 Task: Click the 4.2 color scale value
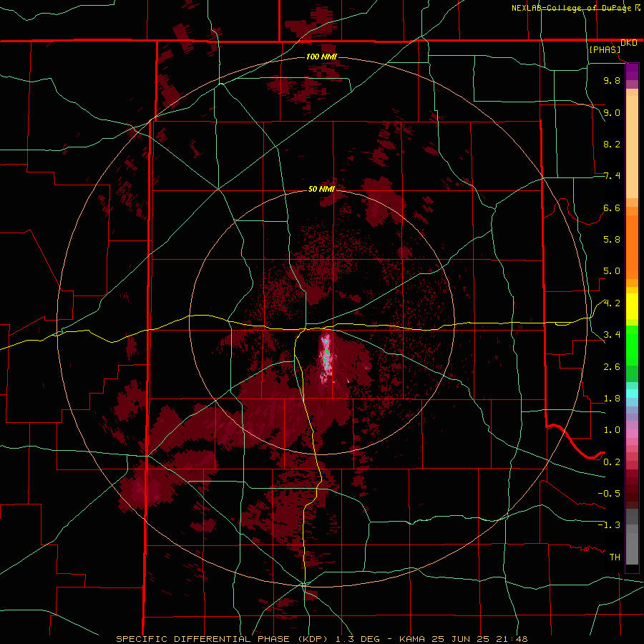point(612,303)
